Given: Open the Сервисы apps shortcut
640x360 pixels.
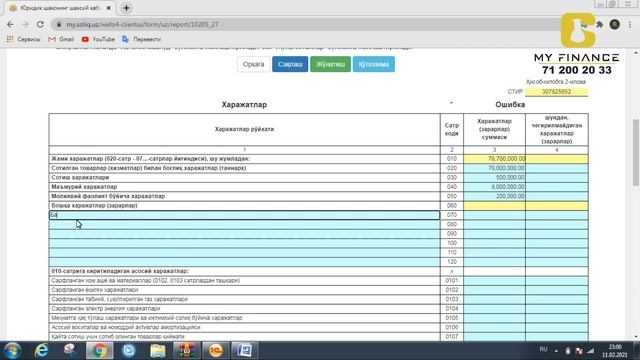Looking at the screenshot, I should pos(23,39).
